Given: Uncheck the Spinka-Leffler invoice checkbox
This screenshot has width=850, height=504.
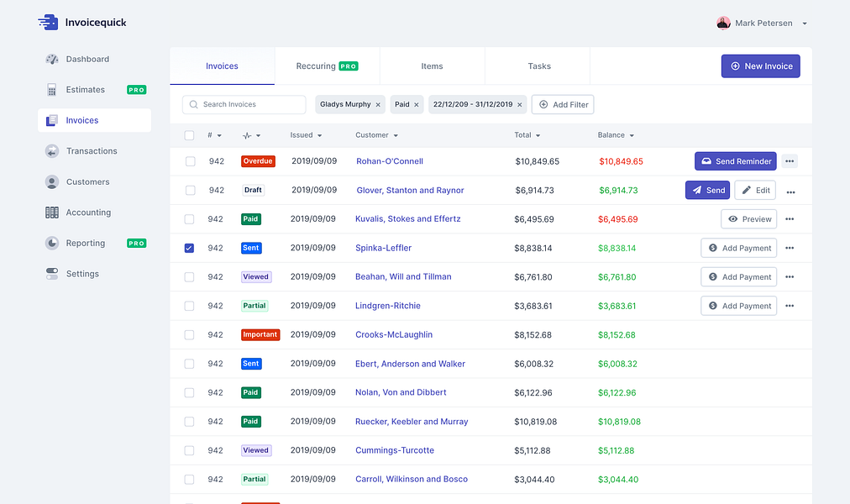Looking at the screenshot, I should [x=189, y=248].
